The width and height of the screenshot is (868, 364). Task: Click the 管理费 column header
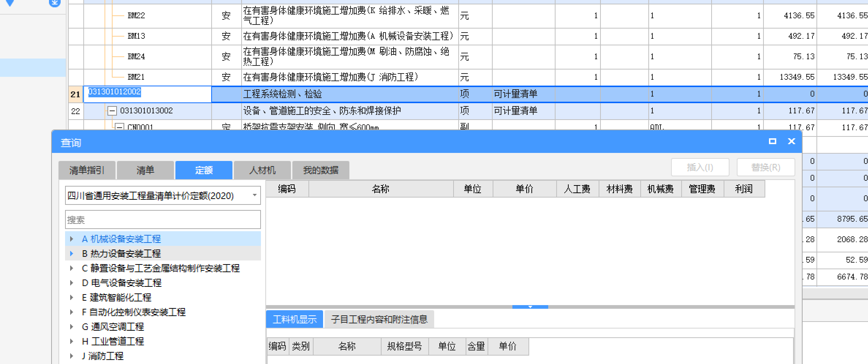(702, 189)
